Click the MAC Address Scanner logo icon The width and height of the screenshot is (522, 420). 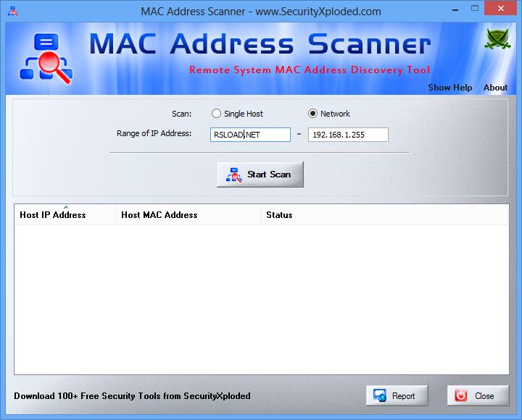click(x=46, y=59)
